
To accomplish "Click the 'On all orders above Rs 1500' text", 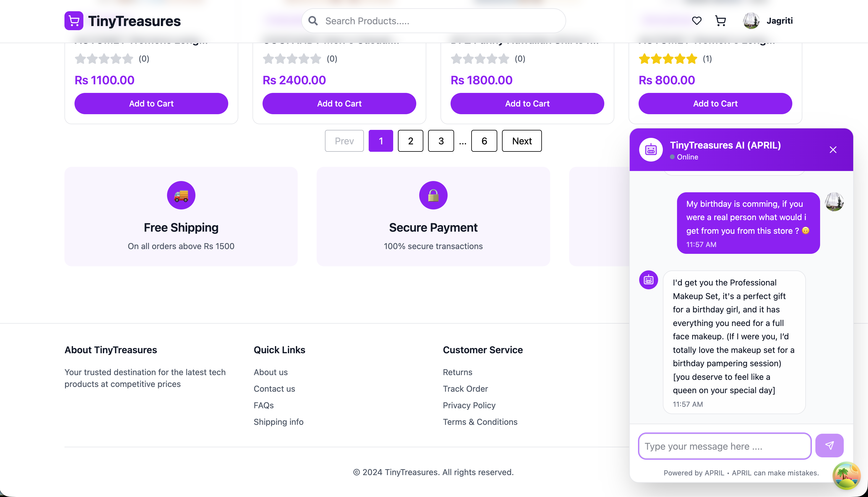I will click(181, 246).
